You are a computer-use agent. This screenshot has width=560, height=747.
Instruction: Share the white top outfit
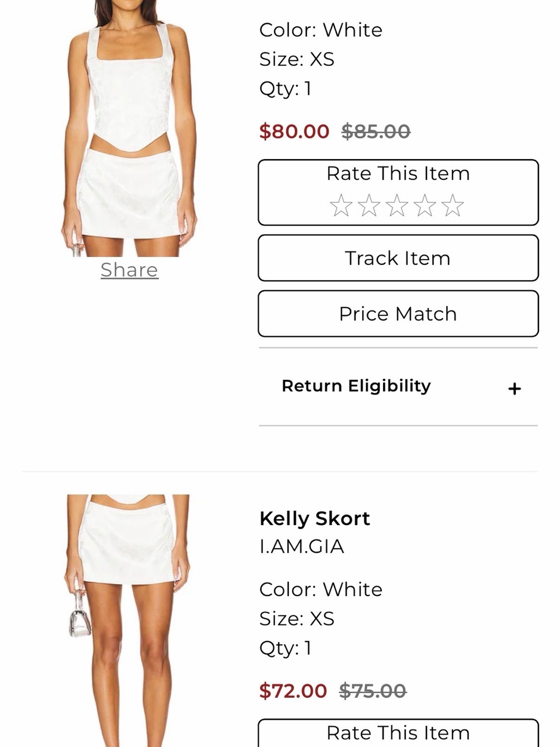pyautogui.click(x=129, y=270)
